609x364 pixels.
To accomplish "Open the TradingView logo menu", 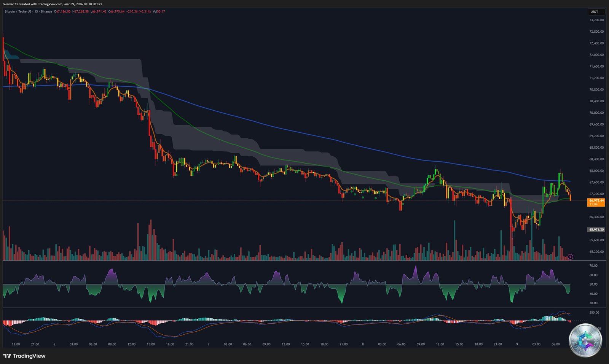I will click(24, 356).
